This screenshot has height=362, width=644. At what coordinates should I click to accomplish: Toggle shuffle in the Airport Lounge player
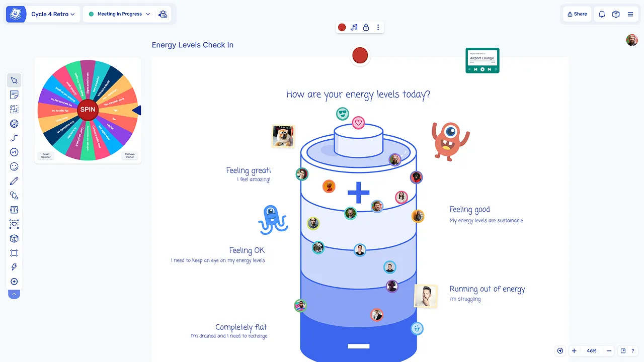coord(469,69)
